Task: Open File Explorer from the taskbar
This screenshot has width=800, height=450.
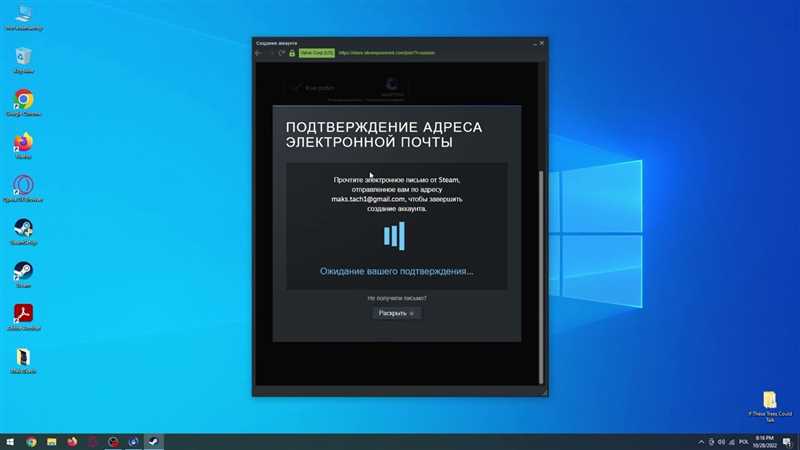Action: (x=52, y=442)
